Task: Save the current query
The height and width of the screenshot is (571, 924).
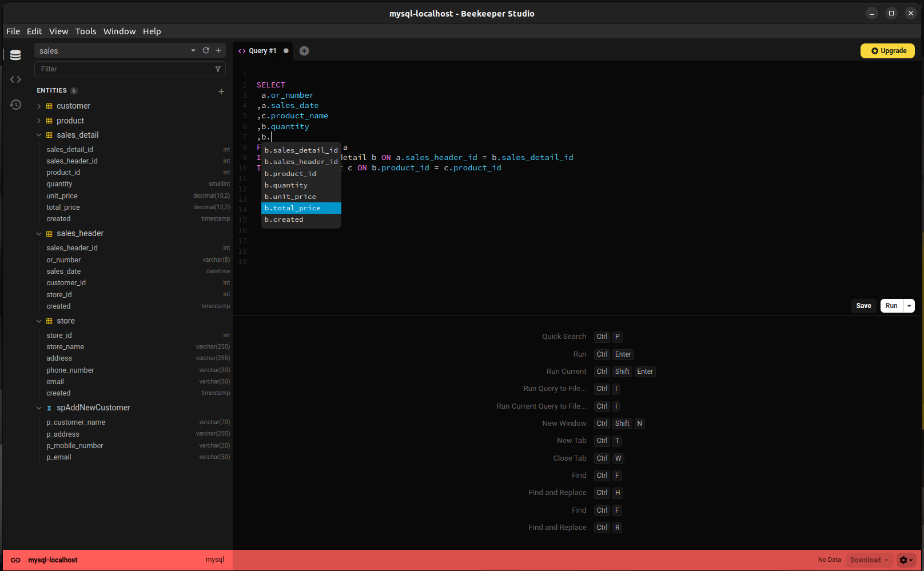Action: coord(863,306)
